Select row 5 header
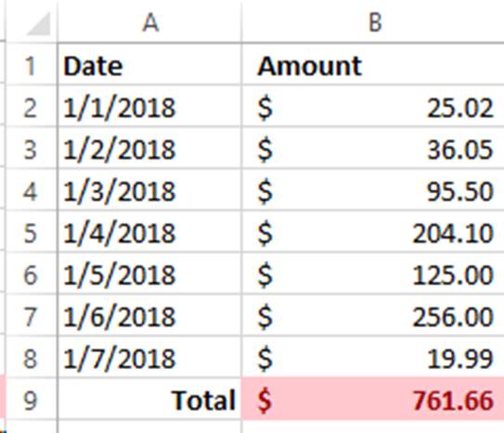Screen dimensions: 504x433 pos(32,232)
